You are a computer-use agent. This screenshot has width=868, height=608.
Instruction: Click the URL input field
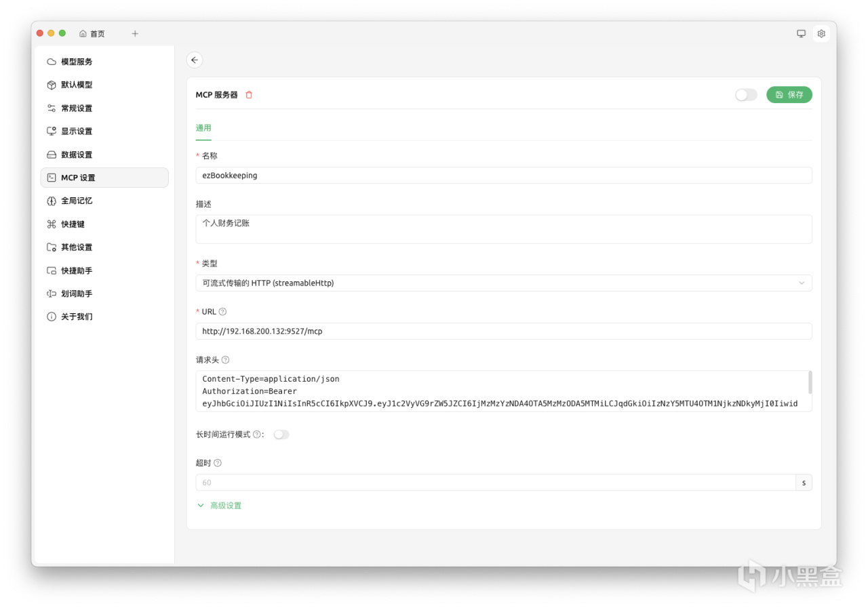click(x=503, y=331)
